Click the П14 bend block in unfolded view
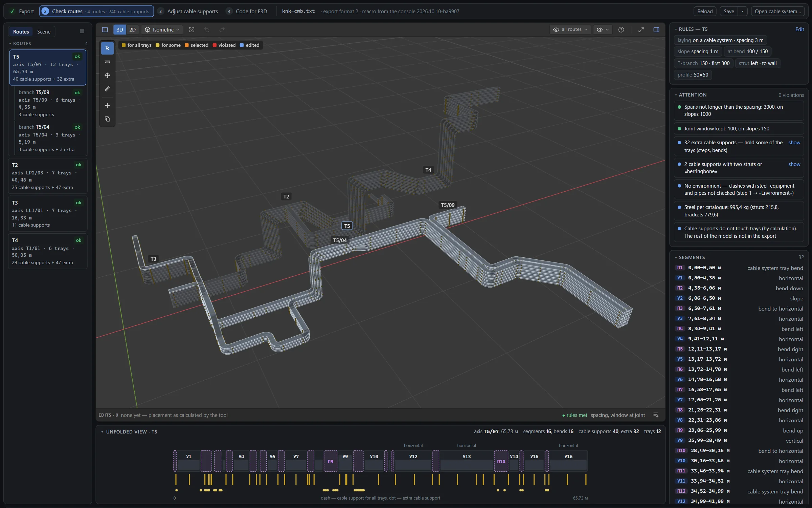The width and height of the screenshot is (812, 508). tap(501, 461)
